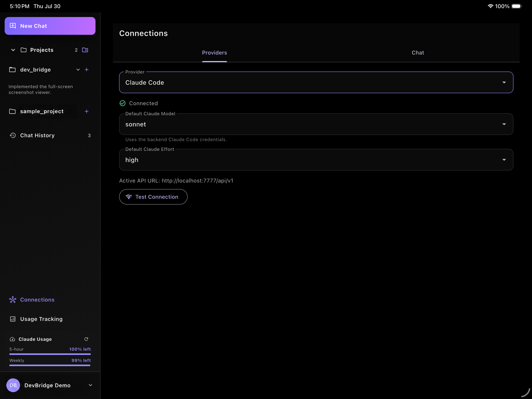Switch to the Providers tab
The height and width of the screenshot is (399, 532).
pyautogui.click(x=215, y=53)
